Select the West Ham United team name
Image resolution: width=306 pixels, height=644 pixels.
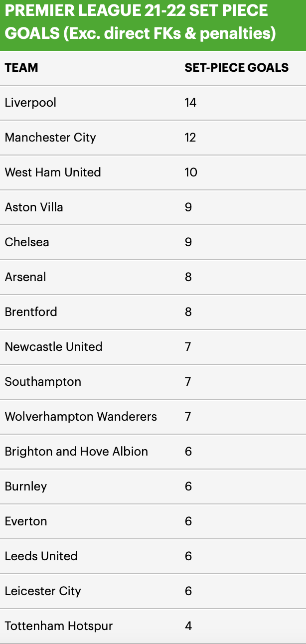pyautogui.click(x=53, y=172)
